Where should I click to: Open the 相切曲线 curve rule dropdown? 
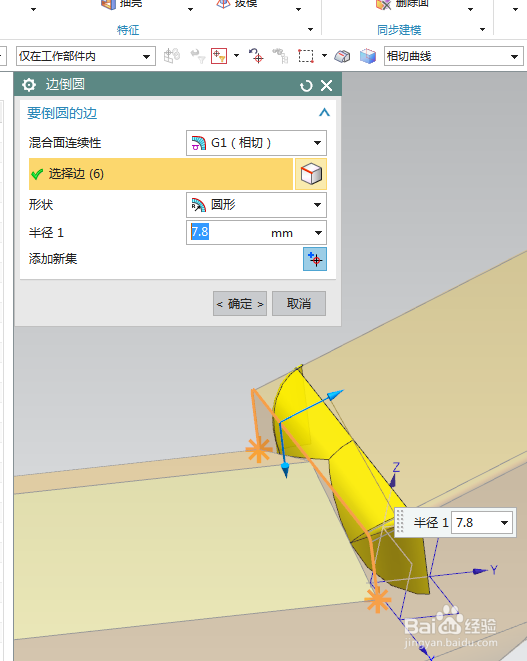point(454,56)
